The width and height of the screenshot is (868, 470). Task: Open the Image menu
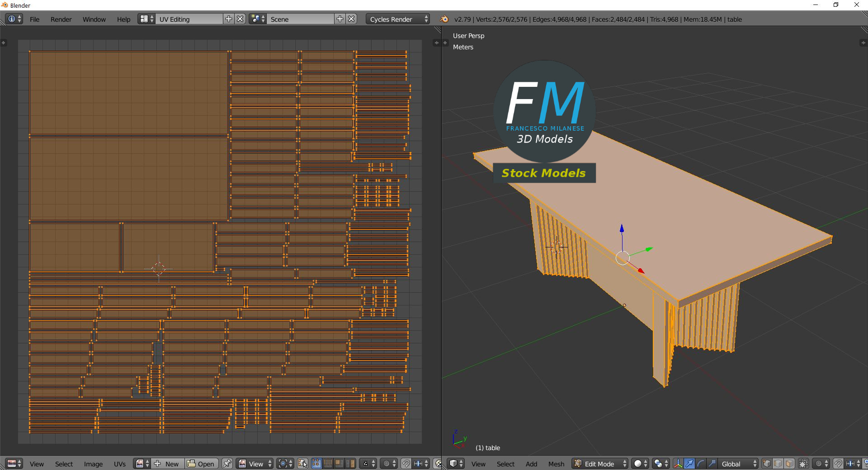tap(93, 464)
